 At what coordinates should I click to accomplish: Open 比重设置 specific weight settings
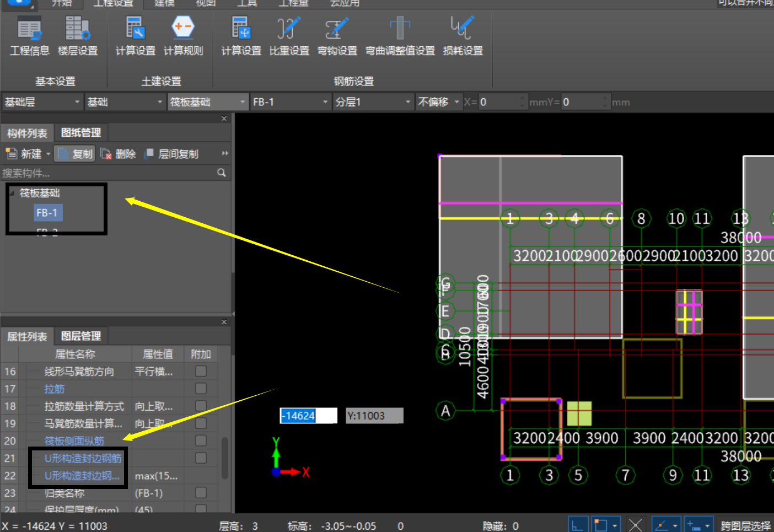pyautogui.click(x=289, y=36)
